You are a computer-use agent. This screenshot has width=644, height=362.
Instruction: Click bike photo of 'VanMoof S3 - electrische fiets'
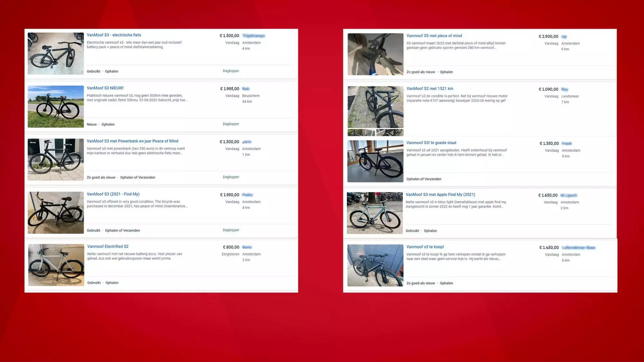pos(56,53)
